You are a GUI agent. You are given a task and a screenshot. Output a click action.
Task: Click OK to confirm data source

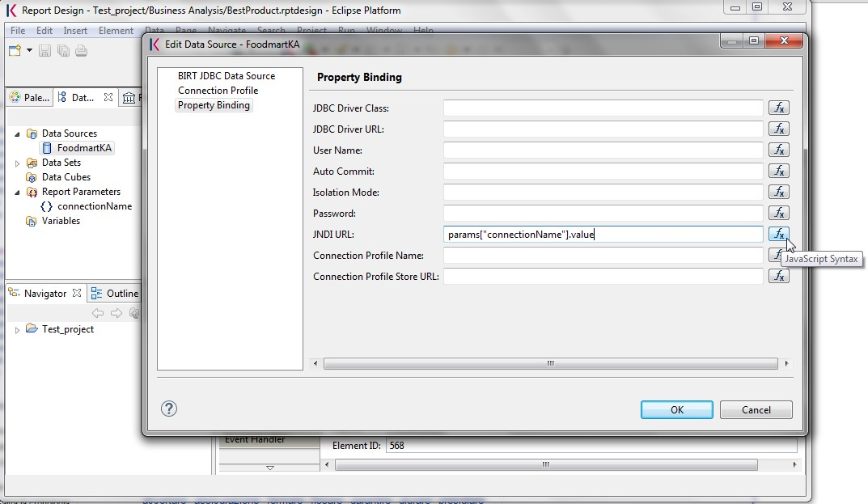click(676, 410)
